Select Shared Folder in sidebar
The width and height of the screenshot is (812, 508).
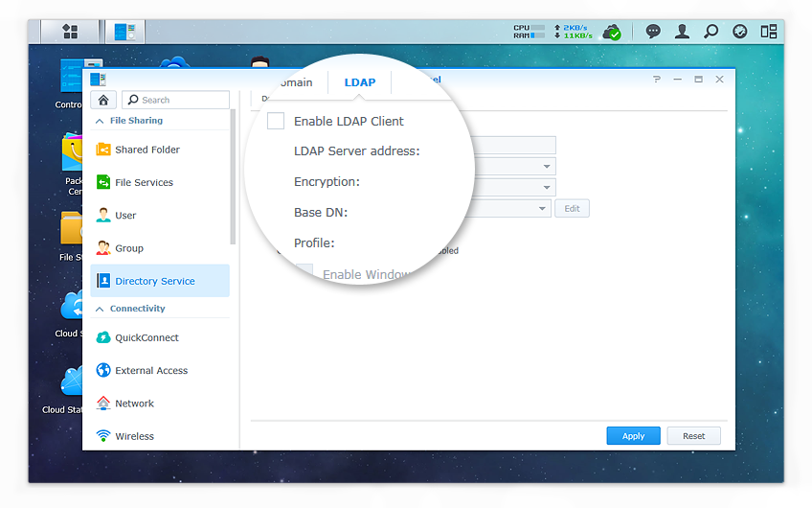click(160, 150)
